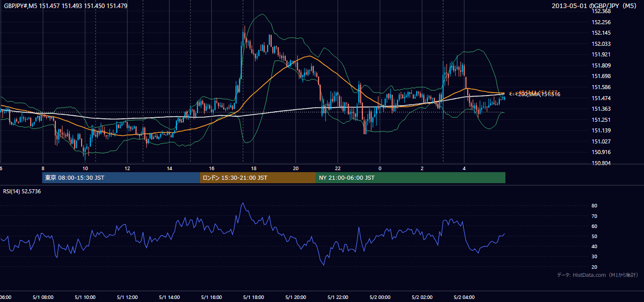Viewport: 644px width, 302px height.
Task: Click price axis label 151.363
Action: click(601, 109)
